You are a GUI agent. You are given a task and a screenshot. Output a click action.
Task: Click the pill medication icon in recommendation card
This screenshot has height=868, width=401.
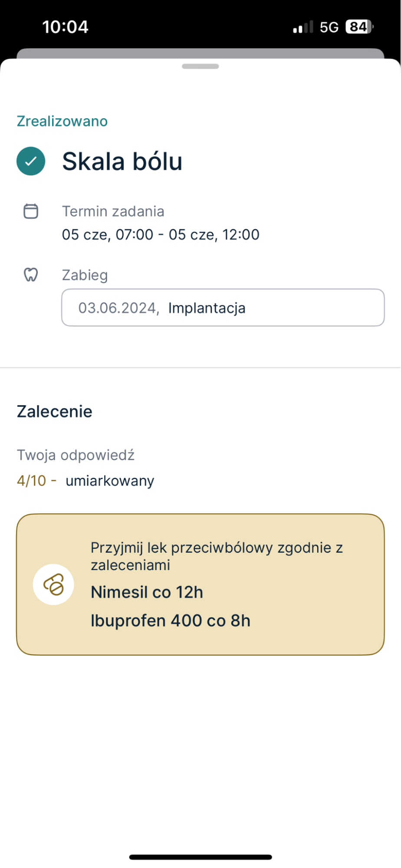pos(53,584)
